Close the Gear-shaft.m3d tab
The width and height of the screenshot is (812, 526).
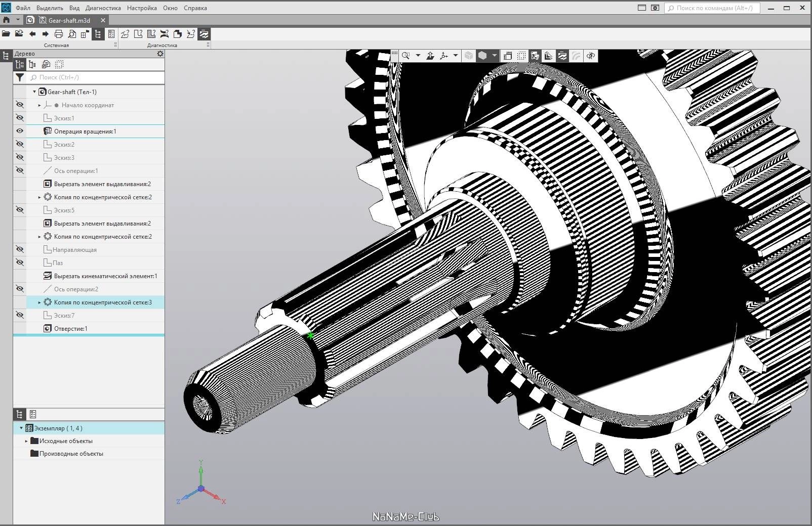[x=103, y=20]
